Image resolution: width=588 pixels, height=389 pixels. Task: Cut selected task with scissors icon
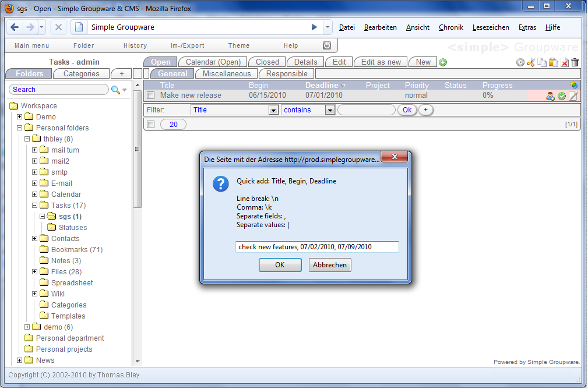coord(531,62)
